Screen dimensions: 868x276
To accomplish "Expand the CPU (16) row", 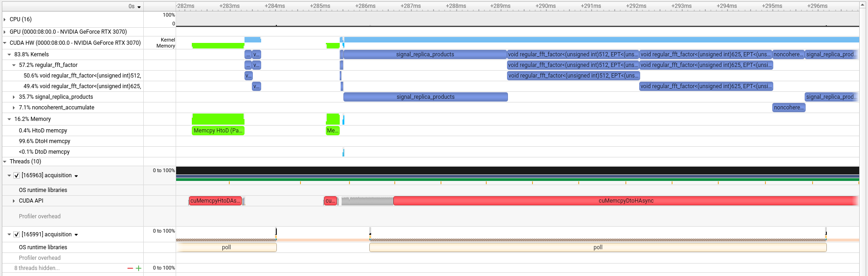I will click(5, 19).
